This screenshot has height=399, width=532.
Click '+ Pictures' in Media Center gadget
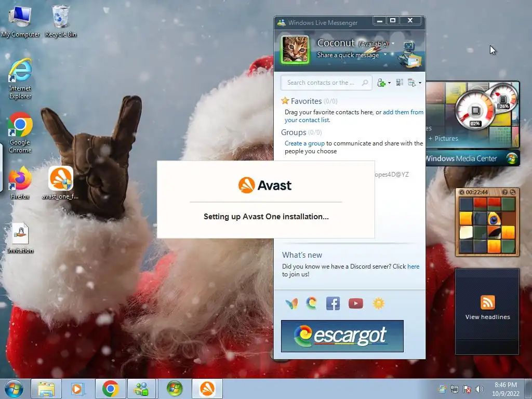click(443, 138)
